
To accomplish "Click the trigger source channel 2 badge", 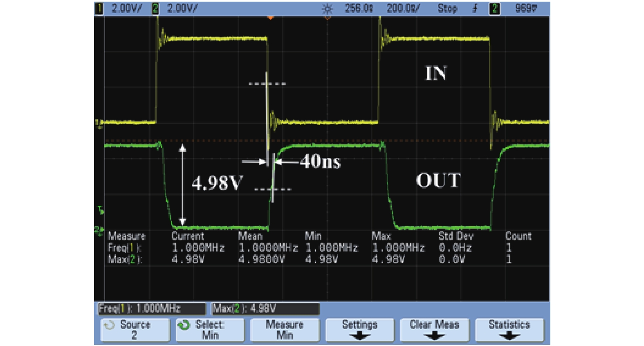I will [494, 9].
